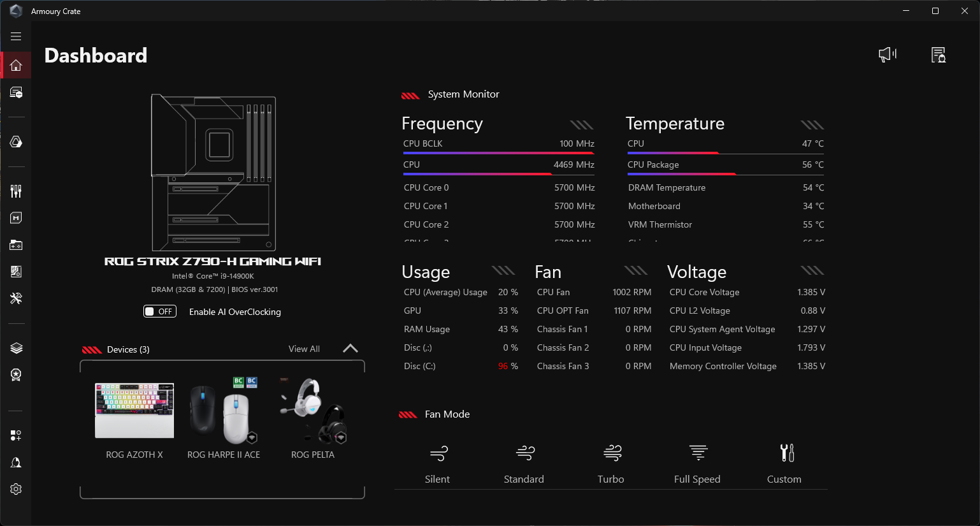Image resolution: width=980 pixels, height=526 pixels.
Task: Expand the Frequency panel
Action: 581,125
